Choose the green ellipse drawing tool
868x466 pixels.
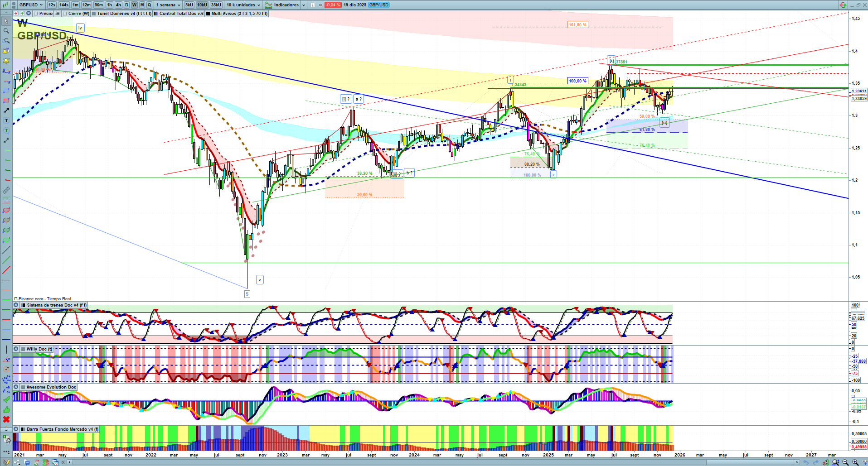click(6, 230)
